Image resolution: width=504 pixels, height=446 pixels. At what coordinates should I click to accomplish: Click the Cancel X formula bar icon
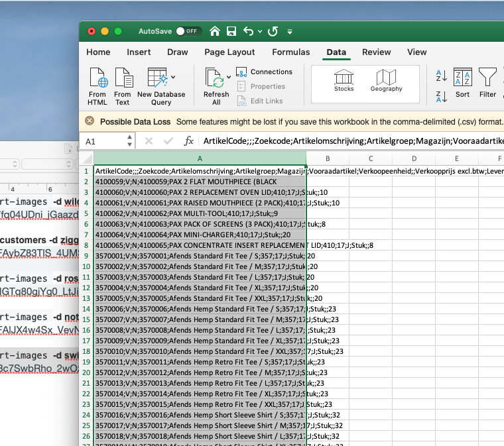(x=149, y=141)
